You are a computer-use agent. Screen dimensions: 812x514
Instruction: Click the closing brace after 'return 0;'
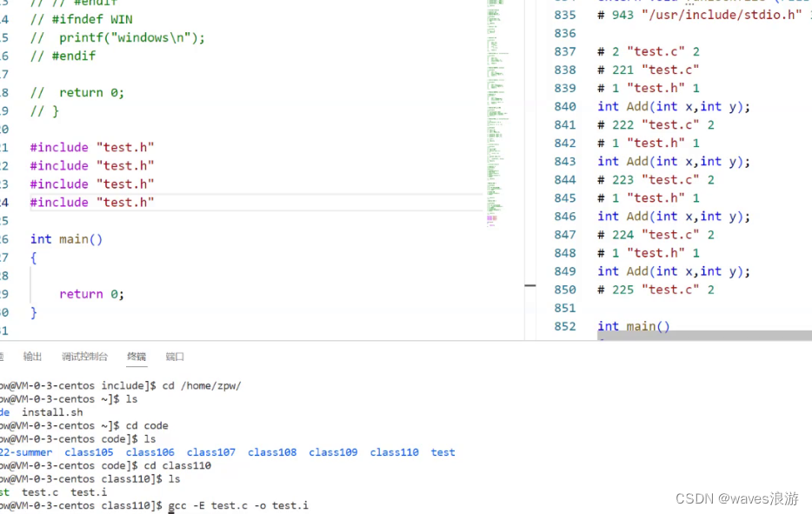coord(34,312)
